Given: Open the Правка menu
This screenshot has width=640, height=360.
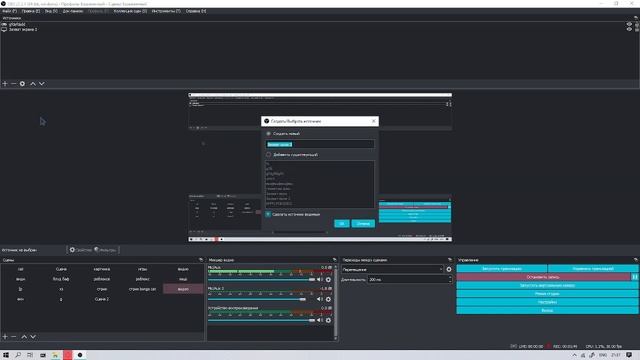Looking at the screenshot, I should pos(31,11).
